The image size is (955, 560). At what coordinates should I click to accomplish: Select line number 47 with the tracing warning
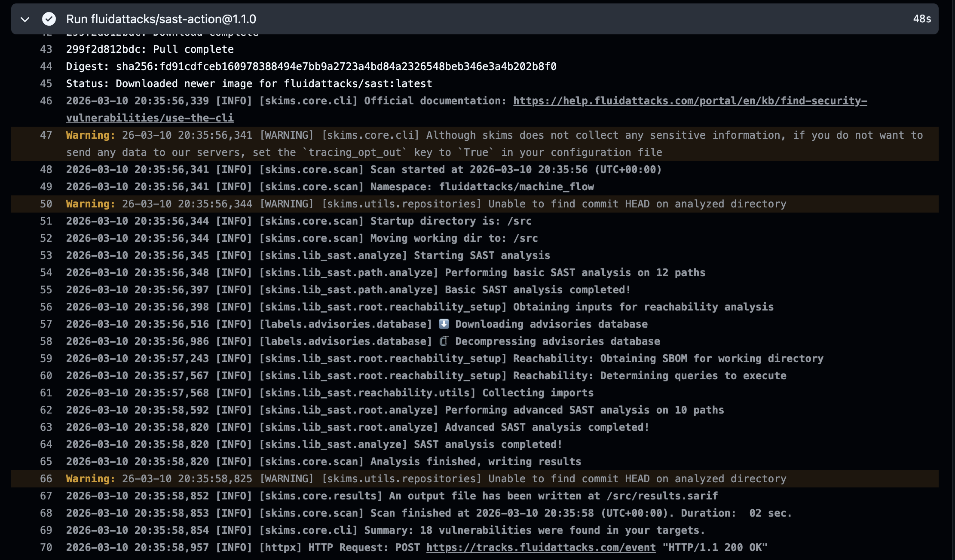[x=46, y=135]
